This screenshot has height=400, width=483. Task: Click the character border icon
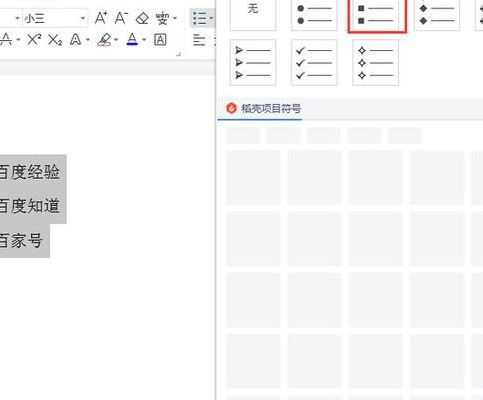(160, 40)
